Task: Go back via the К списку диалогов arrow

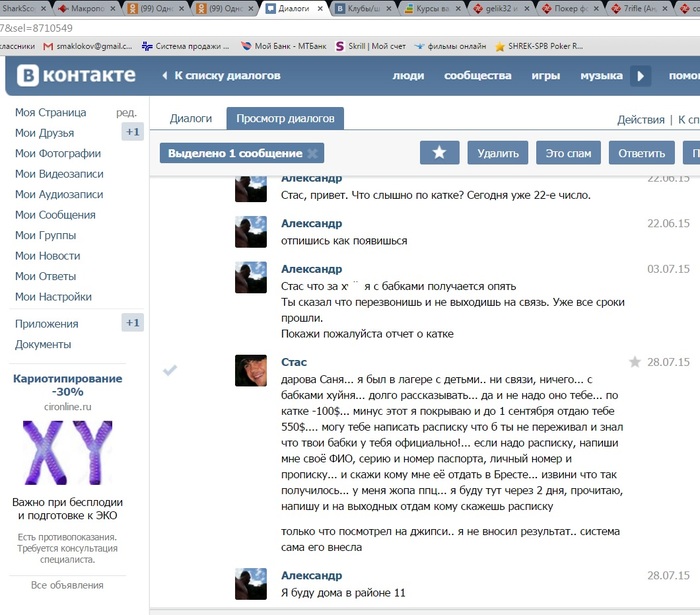Action: click(222, 75)
